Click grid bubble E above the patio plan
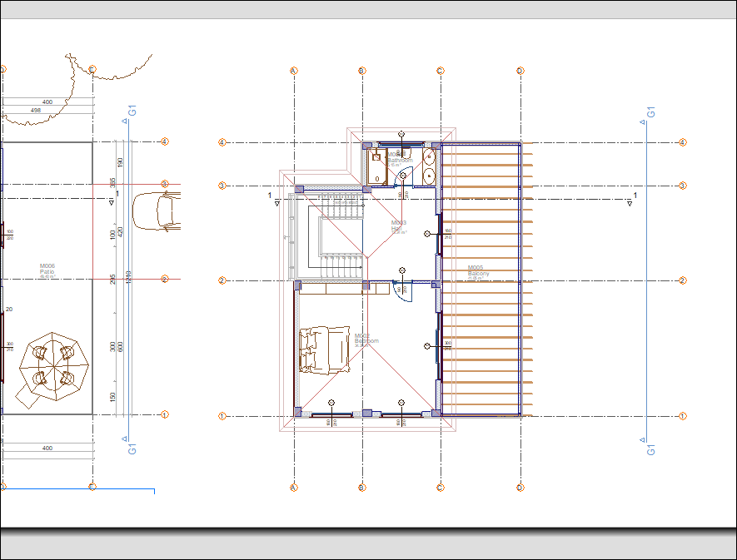 [92, 70]
